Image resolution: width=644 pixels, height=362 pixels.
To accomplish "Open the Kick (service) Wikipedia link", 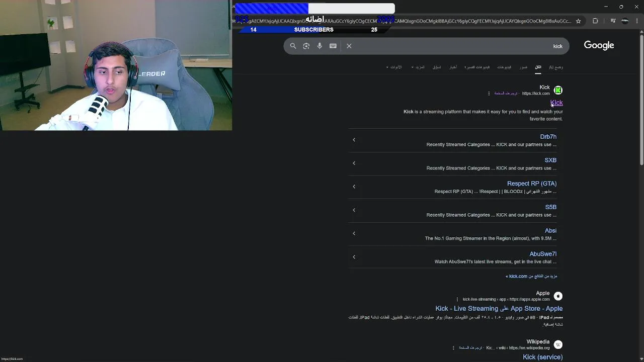I will (543, 357).
